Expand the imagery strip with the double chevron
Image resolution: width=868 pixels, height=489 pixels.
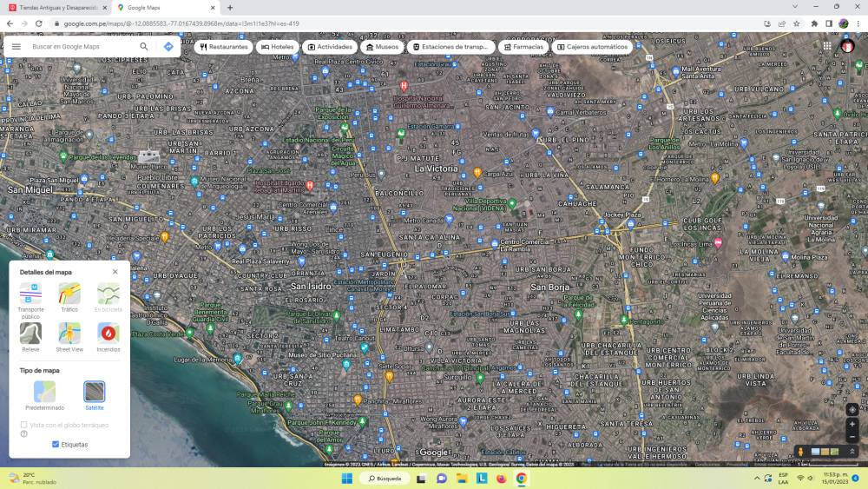(x=852, y=452)
